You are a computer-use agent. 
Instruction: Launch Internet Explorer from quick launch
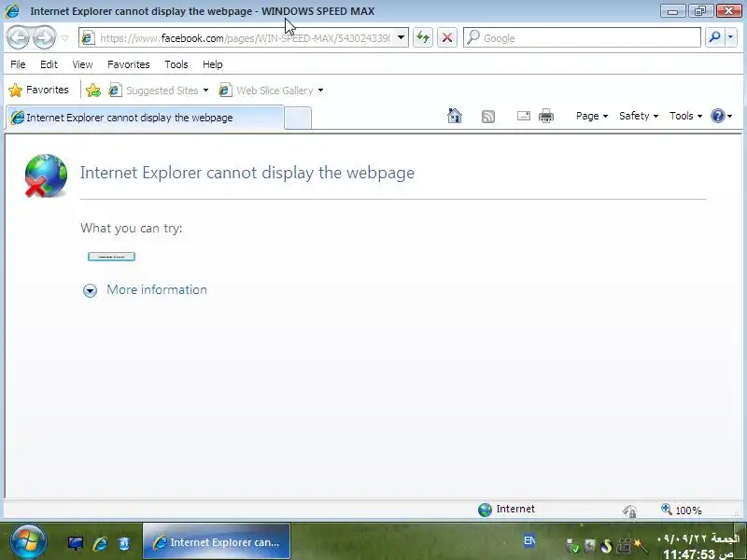[100, 543]
